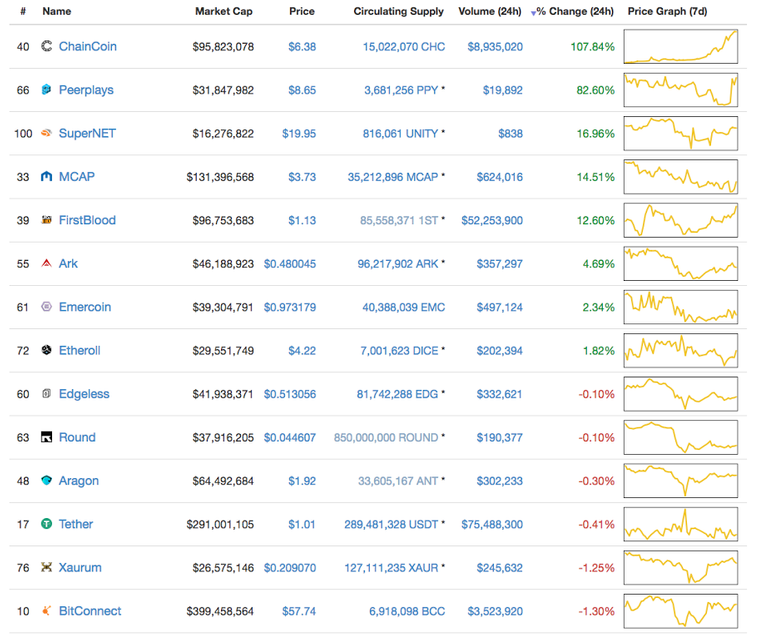Viewport: 768px width, 635px height.
Task: Sort table by rank # header
Action: [x=23, y=11]
